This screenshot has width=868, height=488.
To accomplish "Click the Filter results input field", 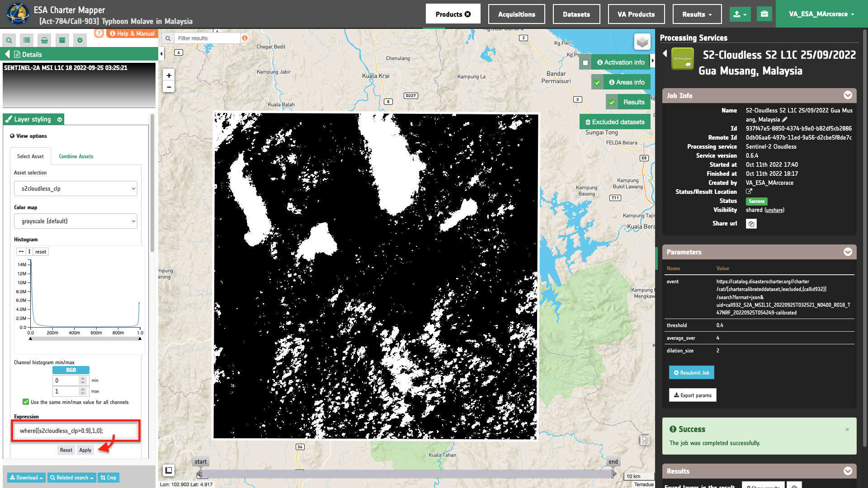I will tap(208, 38).
